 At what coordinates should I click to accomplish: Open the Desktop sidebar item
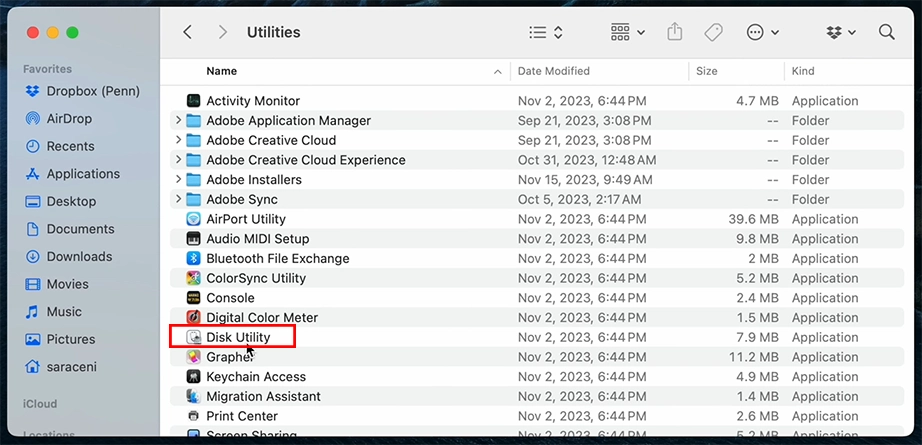tap(61, 202)
